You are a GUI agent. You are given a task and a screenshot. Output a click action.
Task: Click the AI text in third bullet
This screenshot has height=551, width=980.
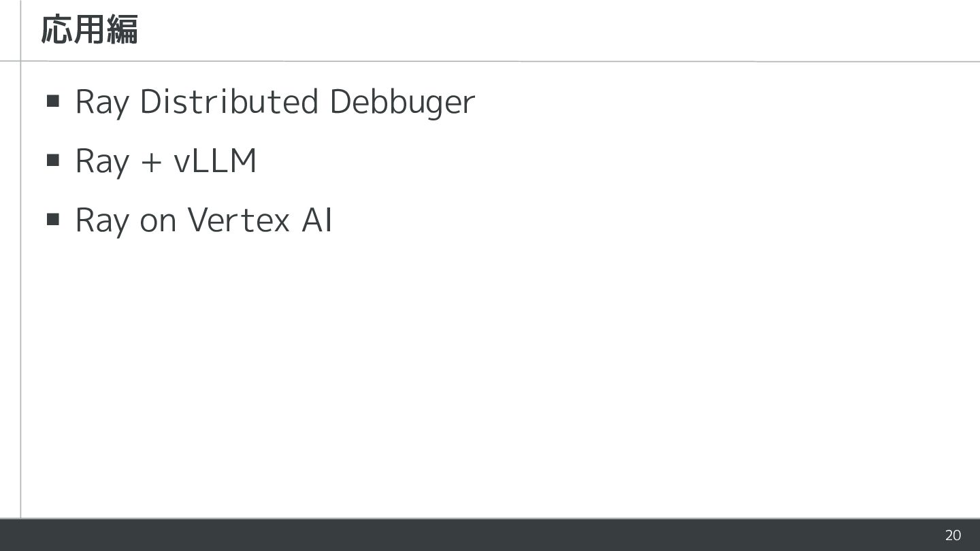317,220
